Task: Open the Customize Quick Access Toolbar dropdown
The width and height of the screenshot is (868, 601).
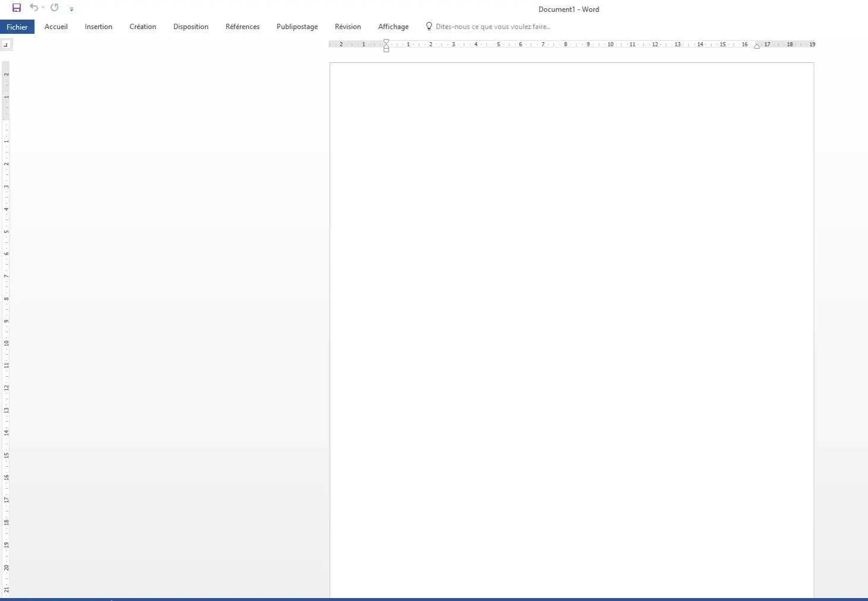Action: [x=71, y=9]
